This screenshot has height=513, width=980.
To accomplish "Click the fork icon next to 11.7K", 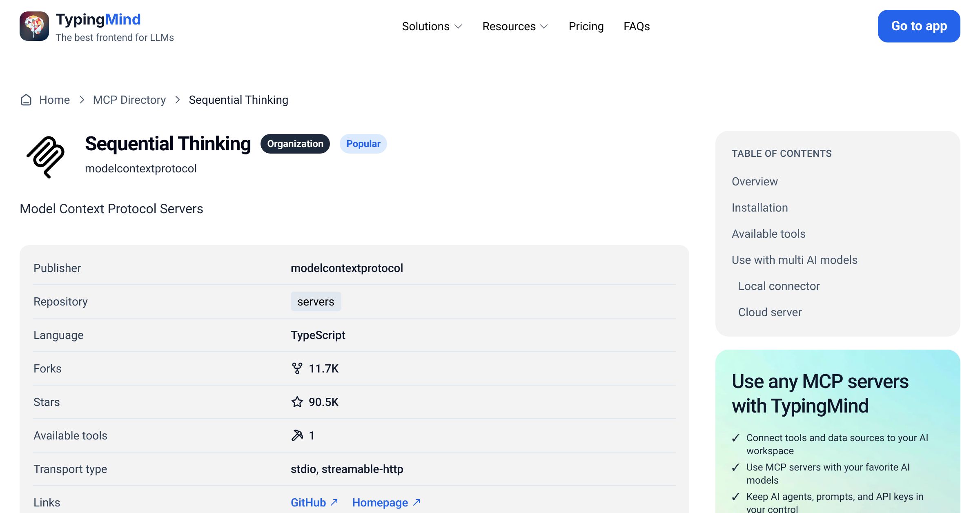I will (x=297, y=368).
